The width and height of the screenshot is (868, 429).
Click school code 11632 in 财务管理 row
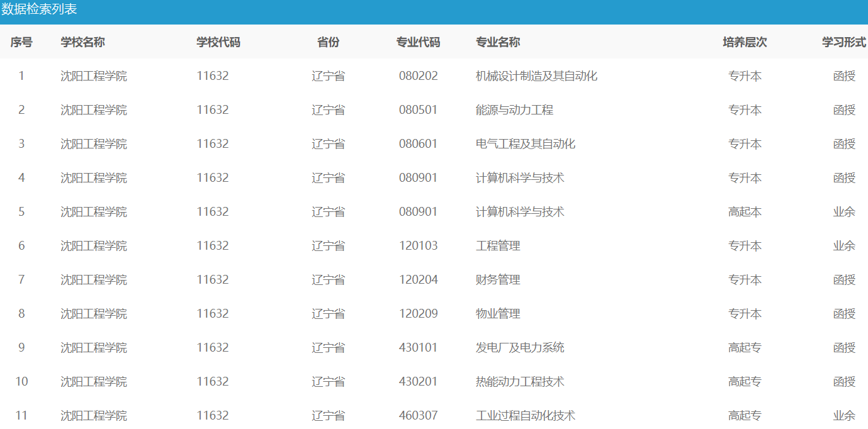point(213,280)
